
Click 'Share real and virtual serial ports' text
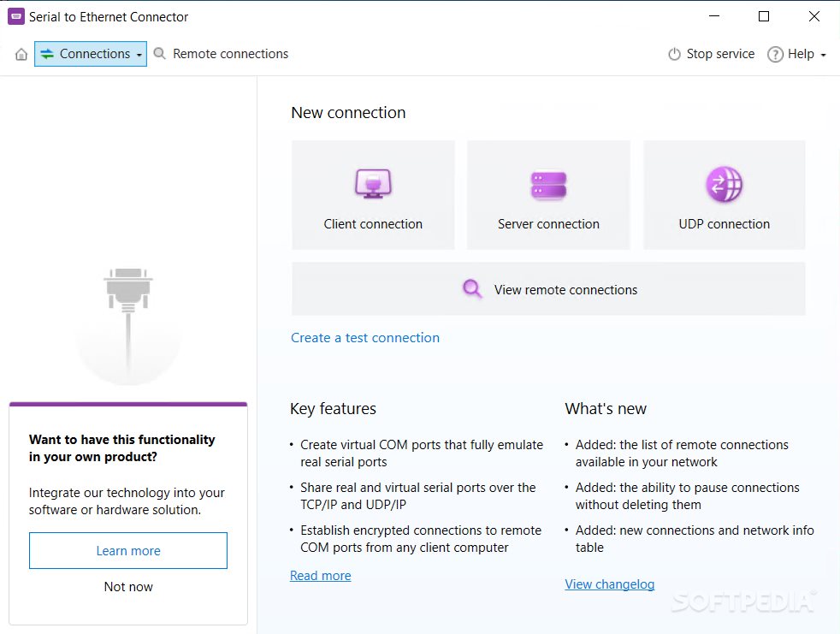click(x=417, y=495)
